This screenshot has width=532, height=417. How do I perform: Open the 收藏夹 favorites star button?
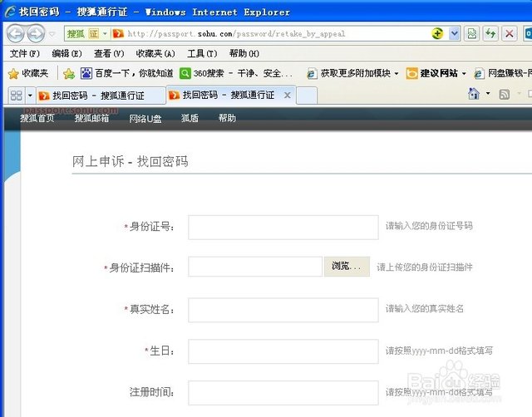[27, 73]
